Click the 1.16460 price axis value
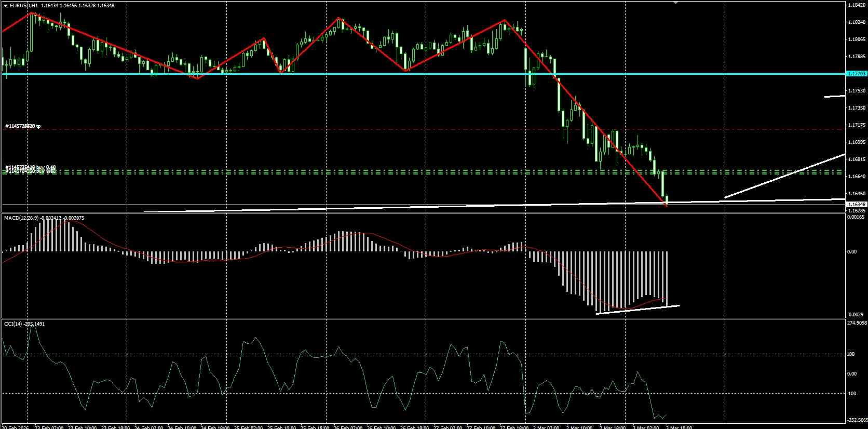The width and height of the screenshot is (868, 429). pos(857,194)
